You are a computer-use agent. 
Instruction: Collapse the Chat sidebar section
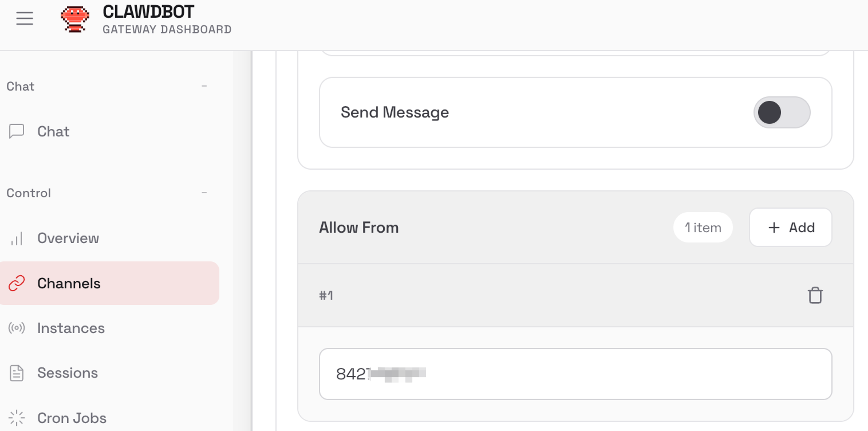204,86
